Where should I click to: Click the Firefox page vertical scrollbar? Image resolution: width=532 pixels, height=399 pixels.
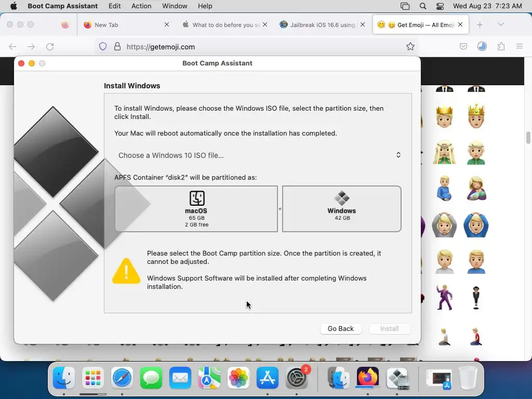(x=528, y=138)
